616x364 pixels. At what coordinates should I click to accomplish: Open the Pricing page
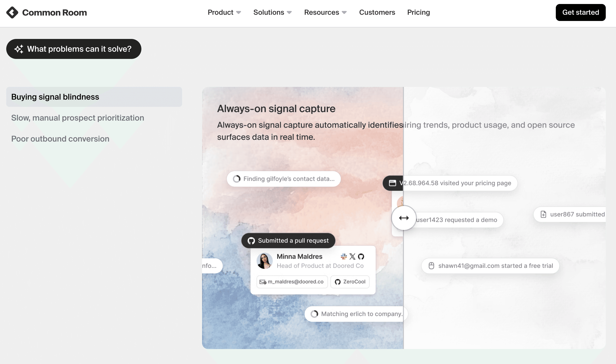(x=418, y=12)
